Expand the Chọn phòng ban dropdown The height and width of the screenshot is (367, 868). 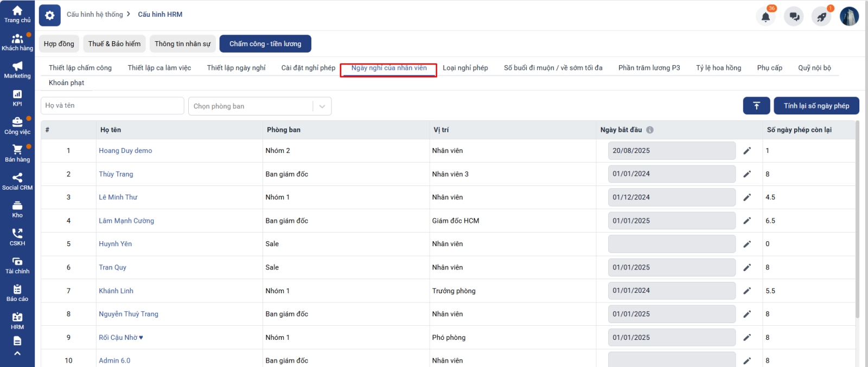(x=322, y=106)
